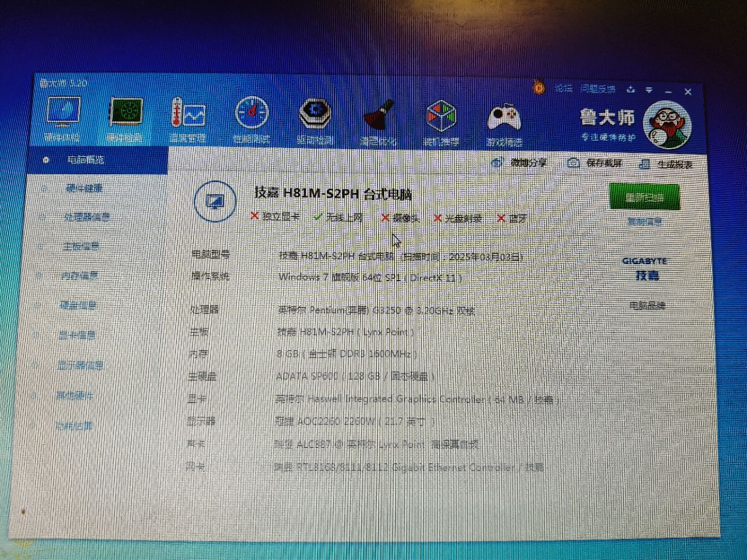Open 问题反馈 feedback link

[598, 89]
